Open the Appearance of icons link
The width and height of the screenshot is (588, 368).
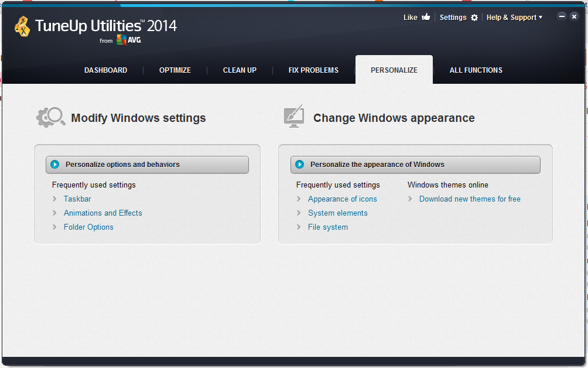point(343,199)
